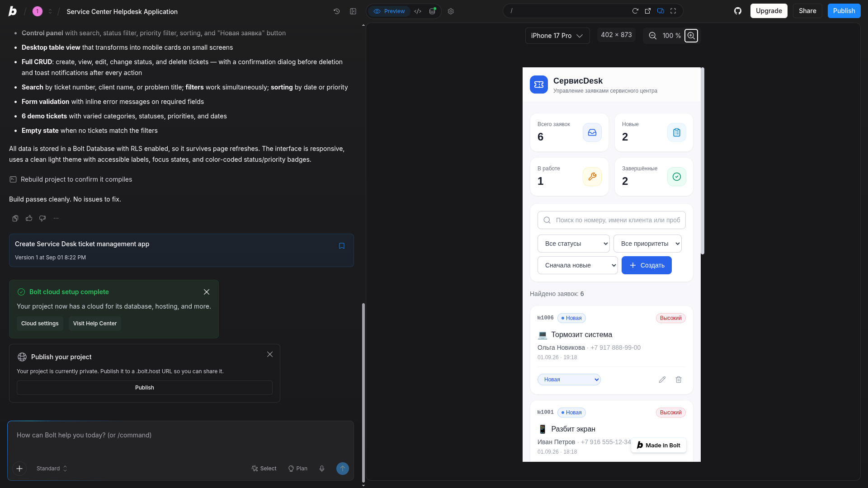The image size is (868, 488).
Task: Bookmark Version 1 checkpoint
Action: point(342,246)
